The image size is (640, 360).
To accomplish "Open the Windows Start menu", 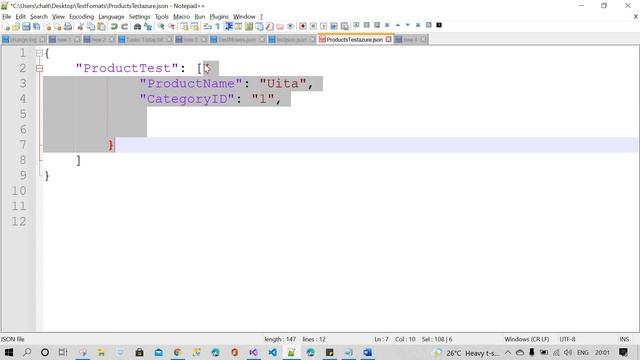I will 9,352.
